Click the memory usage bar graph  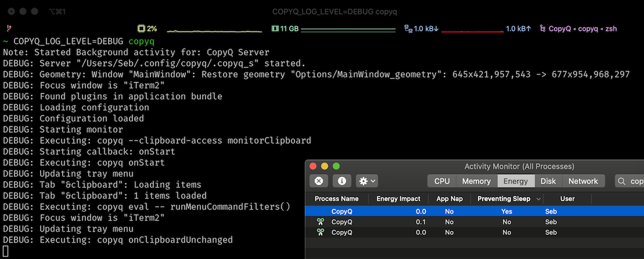[x=348, y=30]
